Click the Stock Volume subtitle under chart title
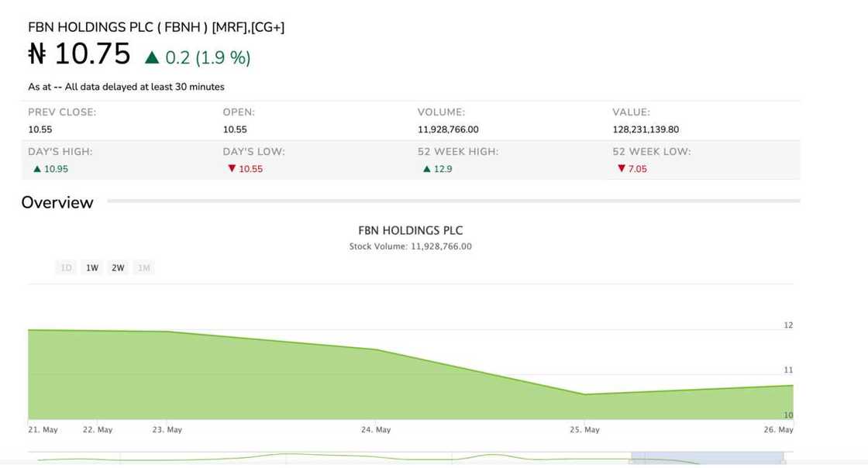Image resolution: width=868 pixels, height=468 pixels. click(x=410, y=246)
